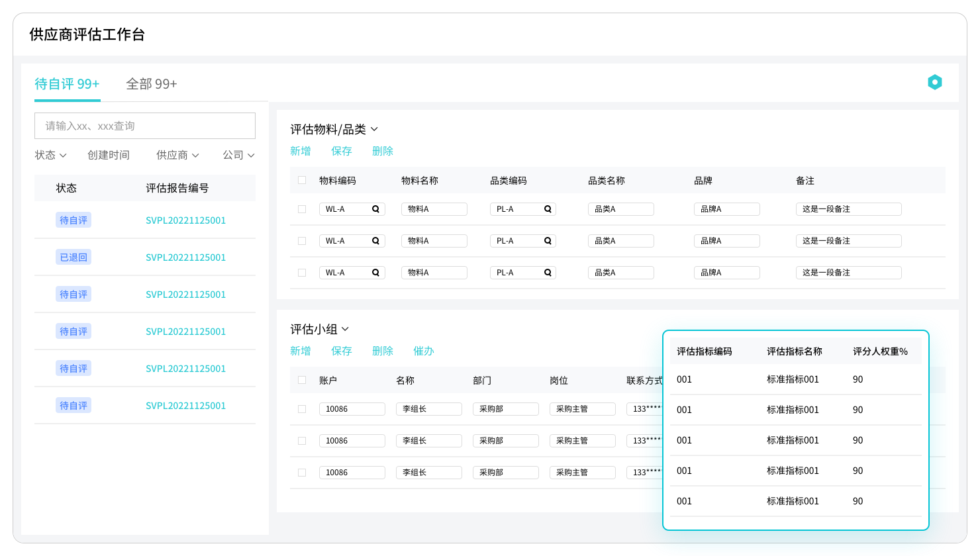Click 评估指标编码 column header in popup
Image resolution: width=980 pixels, height=556 pixels.
(705, 351)
